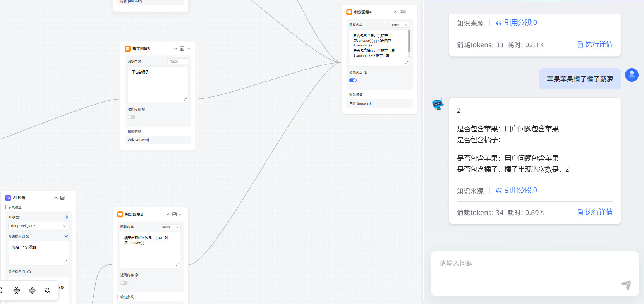Open 执行详情 for the 34-token reply
Image resolution: width=644 pixels, height=304 pixels.
tap(595, 212)
